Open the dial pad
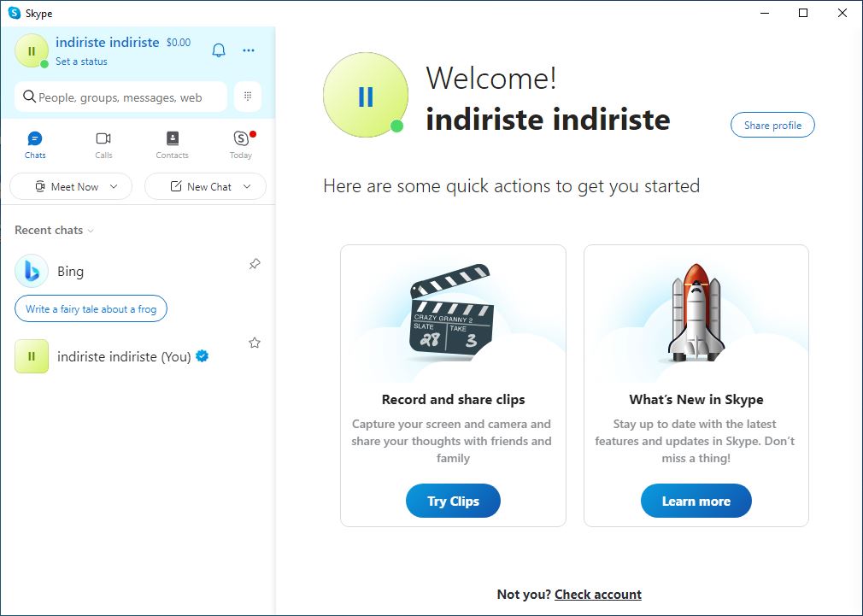Viewport: 863px width, 616px height. coord(248,97)
